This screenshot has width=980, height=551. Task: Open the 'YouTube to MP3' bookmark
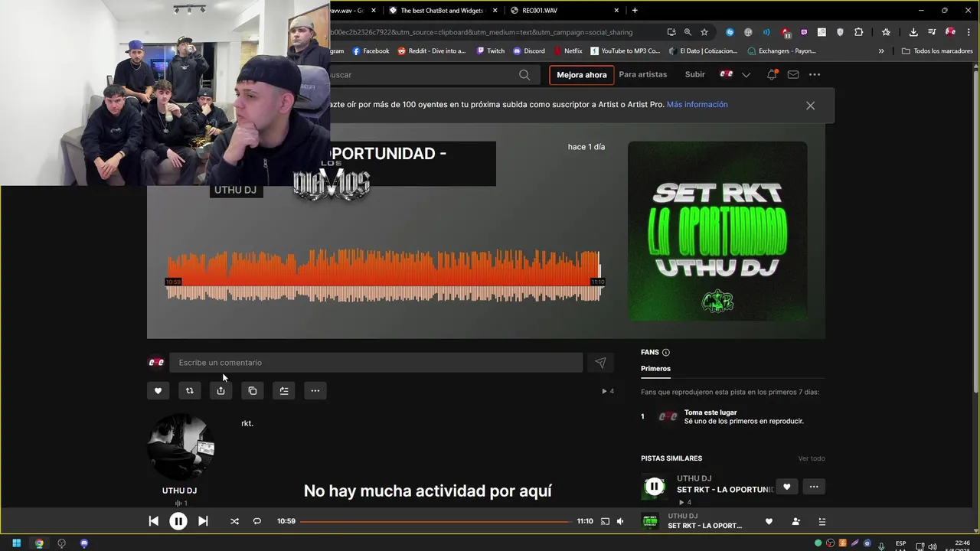(x=624, y=51)
